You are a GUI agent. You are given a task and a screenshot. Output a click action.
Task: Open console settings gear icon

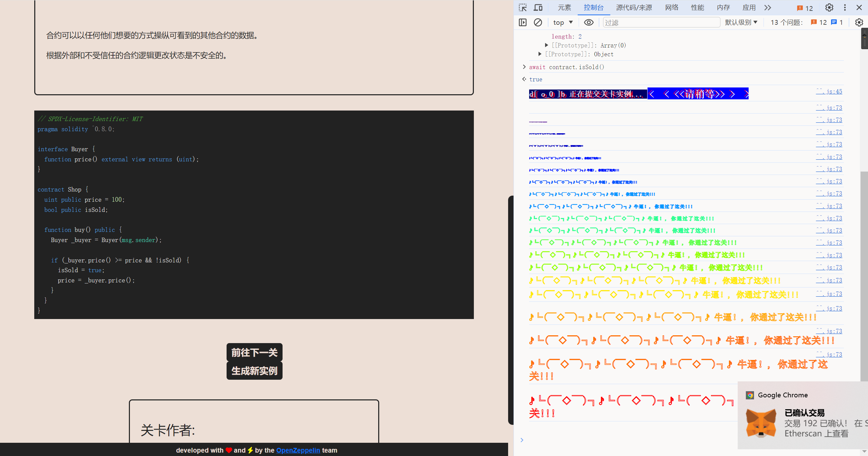tap(859, 22)
